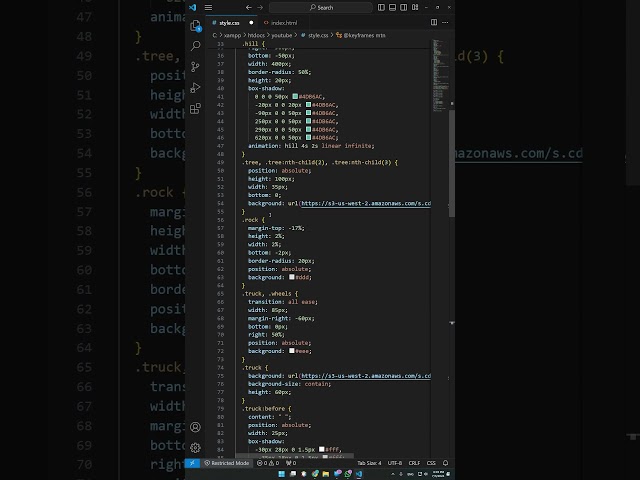Place cursor on 'margin-top: -17%;' line
The image size is (640, 480).
pos(276,228)
